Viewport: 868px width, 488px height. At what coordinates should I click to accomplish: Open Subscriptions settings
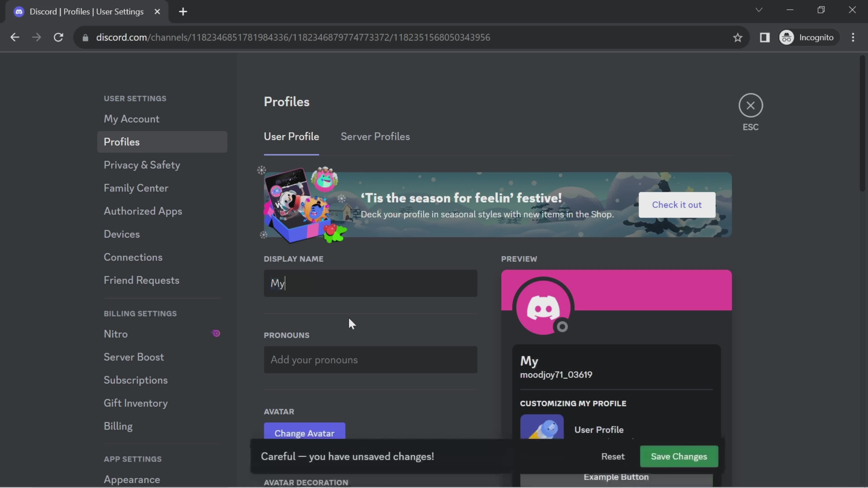click(x=162, y=380)
